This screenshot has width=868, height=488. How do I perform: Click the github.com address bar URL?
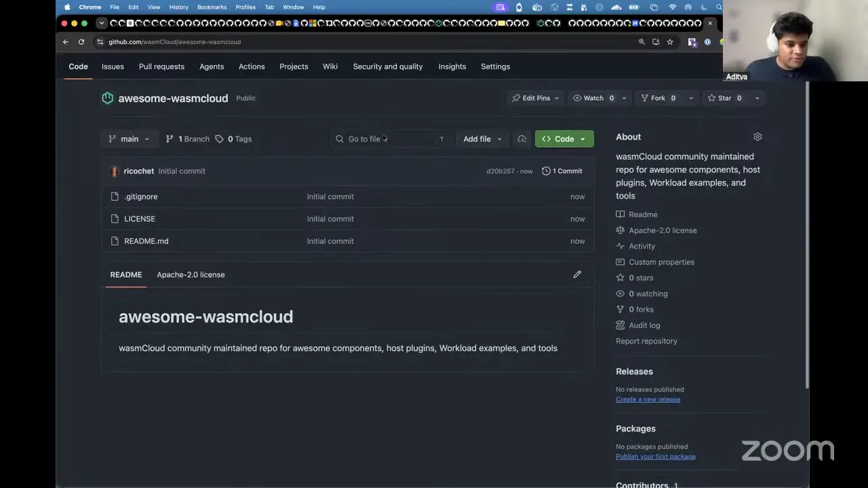click(x=174, y=42)
